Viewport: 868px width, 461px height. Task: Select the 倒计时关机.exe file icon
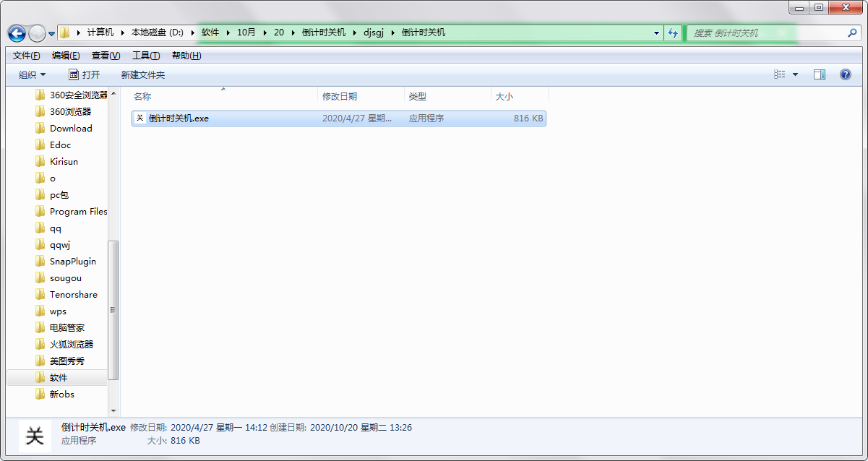point(140,119)
